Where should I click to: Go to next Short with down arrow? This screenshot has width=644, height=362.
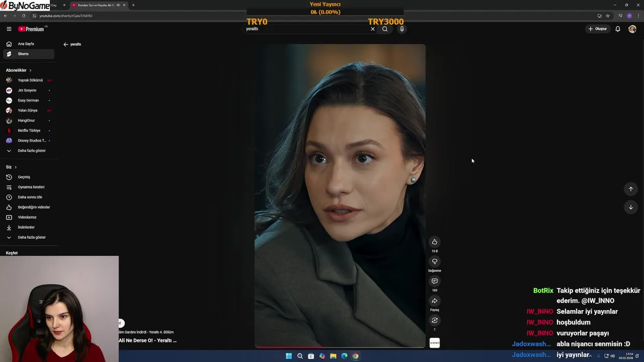tap(631, 207)
